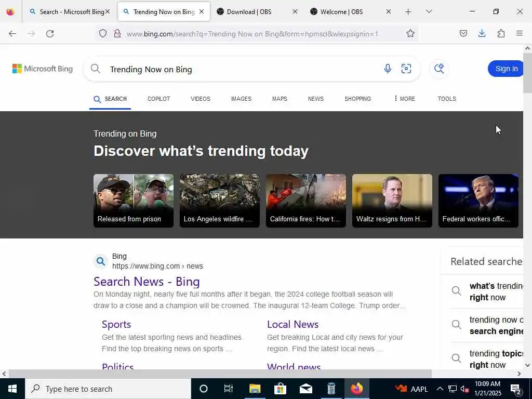The width and height of the screenshot is (532, 399).
Task: Click the vertical scrollbar thumb
Action: pyautogui.click(x=527, y=73)
